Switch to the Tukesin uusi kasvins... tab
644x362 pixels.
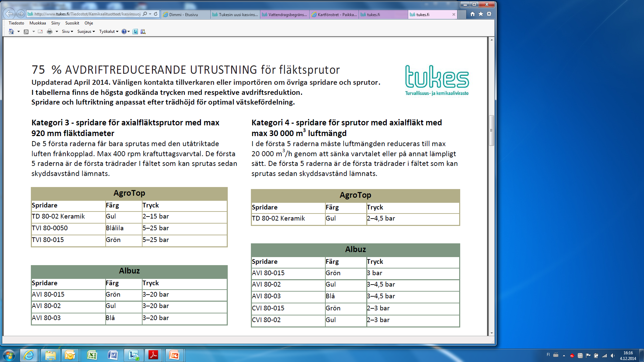point(235,14)
